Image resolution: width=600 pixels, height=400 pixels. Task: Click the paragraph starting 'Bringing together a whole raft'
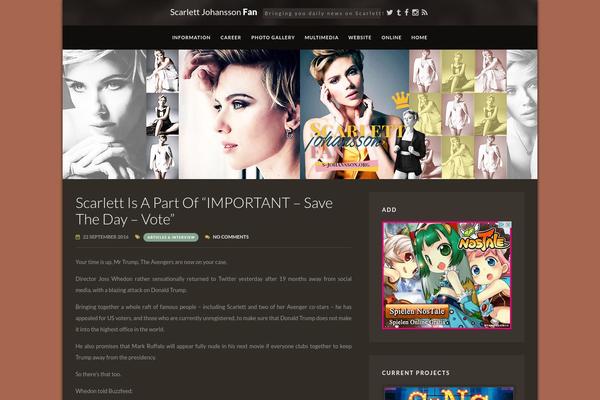point(214,318)
